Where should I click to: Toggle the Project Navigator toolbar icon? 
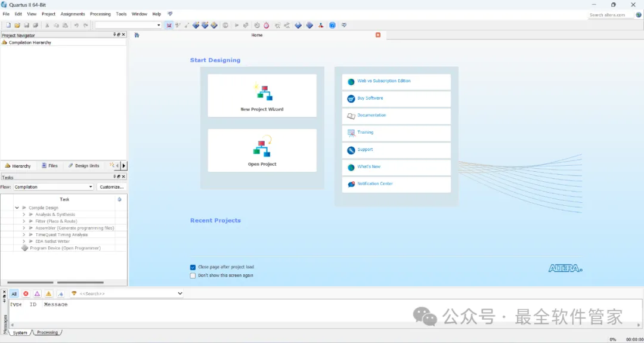click(169, 25)
